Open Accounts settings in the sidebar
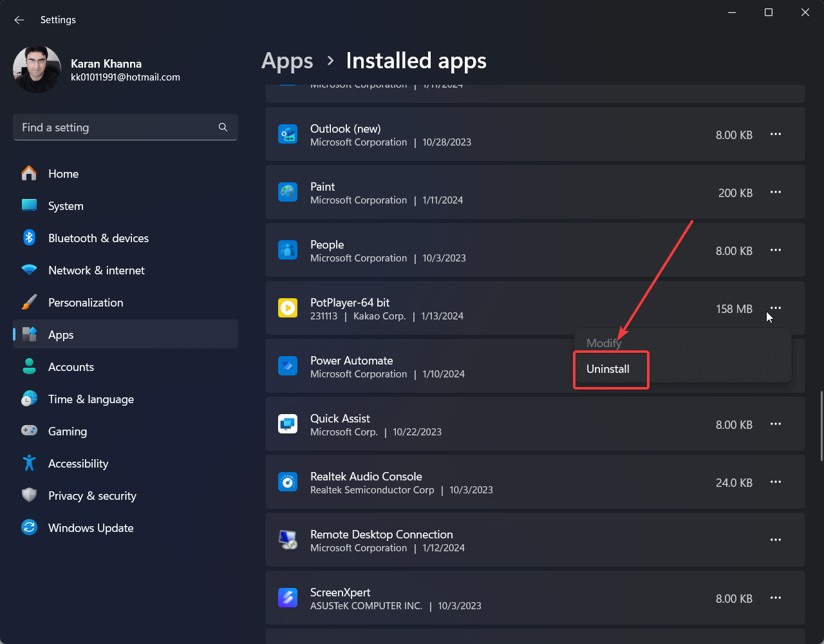The height and width of the screenshot is (644, 824). (x=71, y=366)
